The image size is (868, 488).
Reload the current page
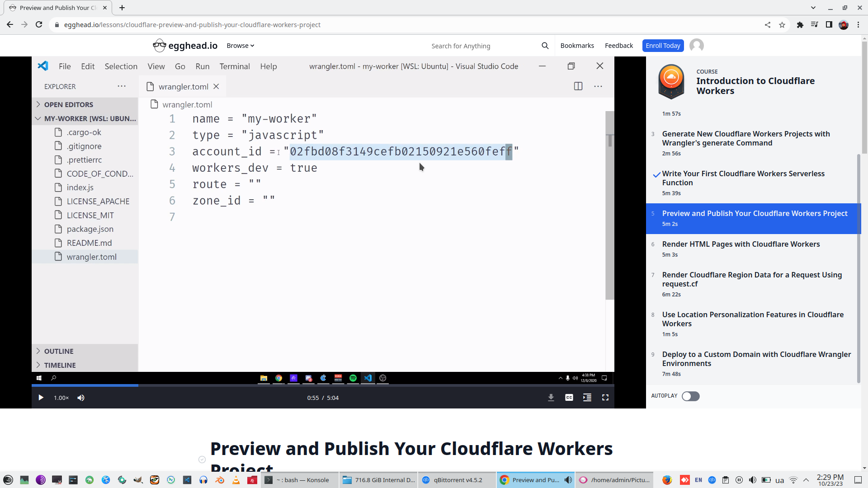tap(39, 25)
